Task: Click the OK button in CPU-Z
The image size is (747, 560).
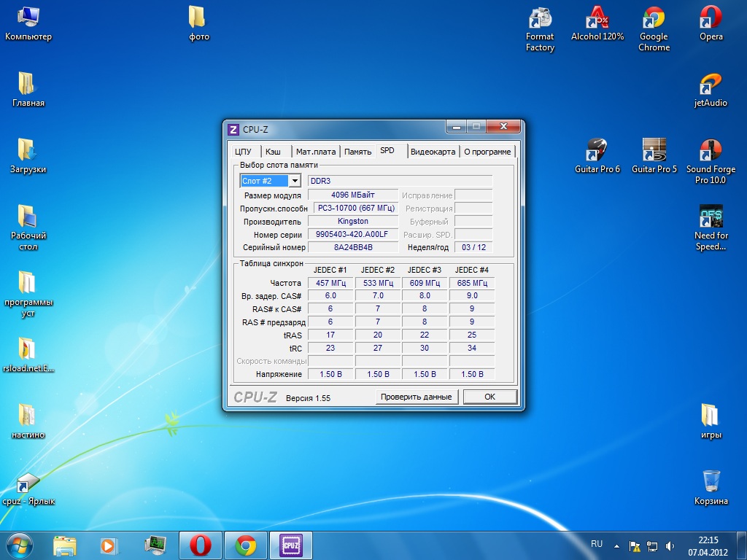Action: pos(489,397)
